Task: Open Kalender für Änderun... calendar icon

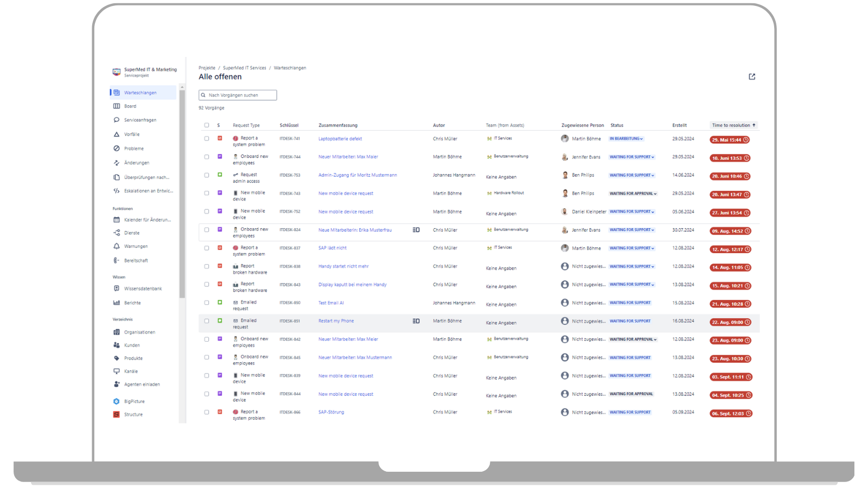Action: pos(116,220)
